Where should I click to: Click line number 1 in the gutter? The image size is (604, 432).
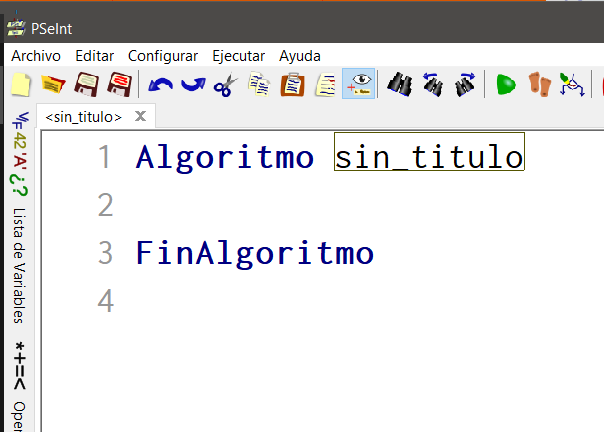(105, 157)
